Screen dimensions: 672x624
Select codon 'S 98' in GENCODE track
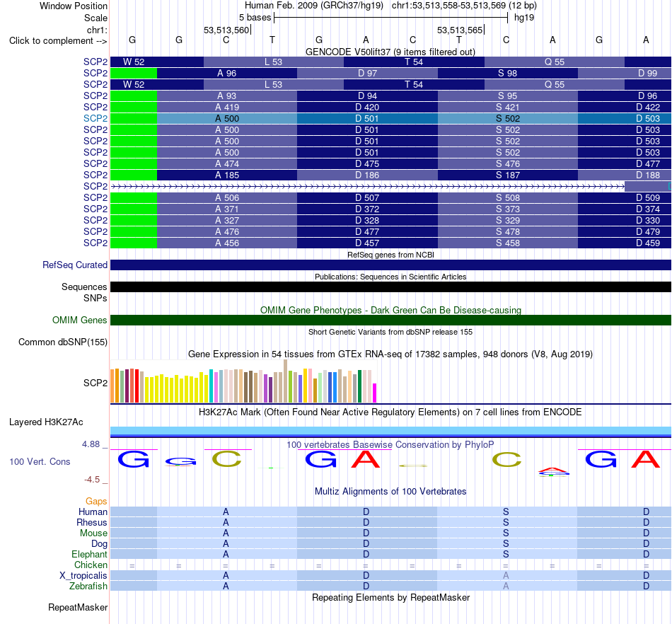point(507,74)
